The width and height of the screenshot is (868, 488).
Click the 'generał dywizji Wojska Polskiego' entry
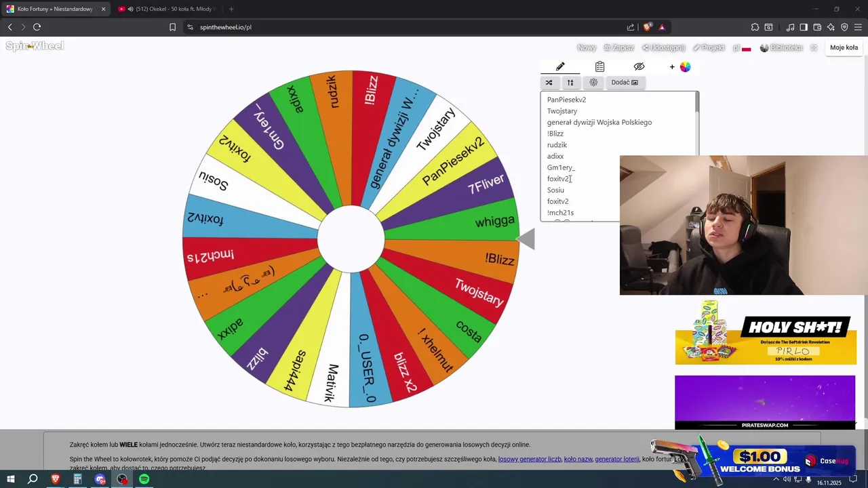pyautogui.click(x=599, y=122)
